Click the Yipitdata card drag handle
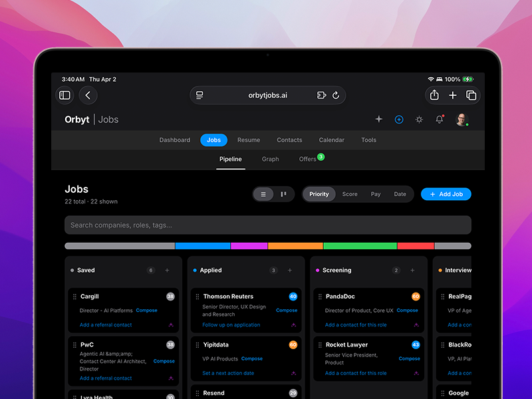This screenshot has height=399, width=532. (x=197, y=345)
